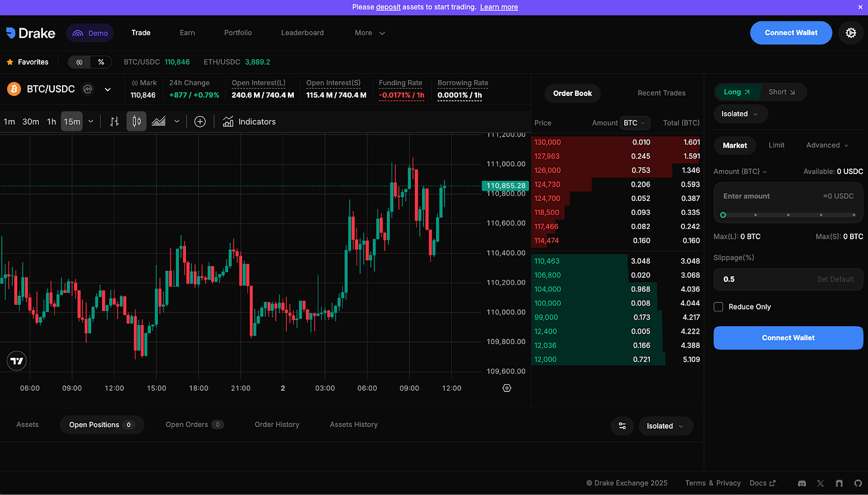Open the Leaderboard navigation tab
868x495 pixels.
point(302,33)
